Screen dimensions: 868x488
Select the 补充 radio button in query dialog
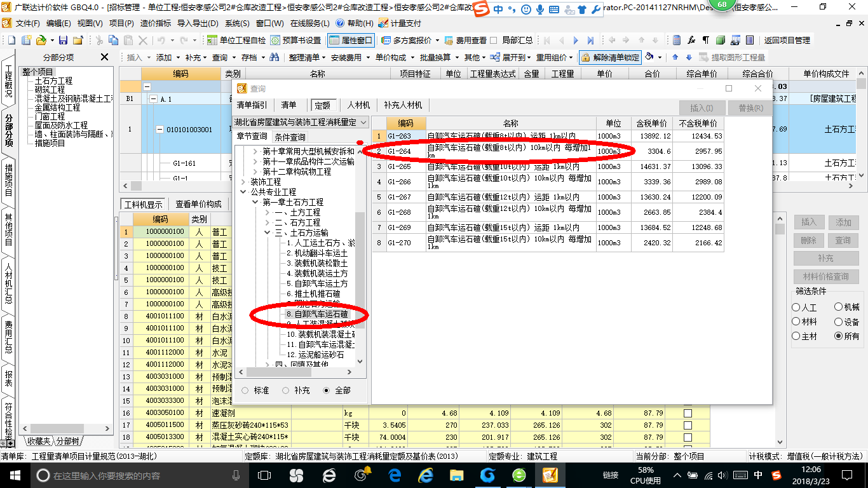pyautogui.click(x=286, y=391)
